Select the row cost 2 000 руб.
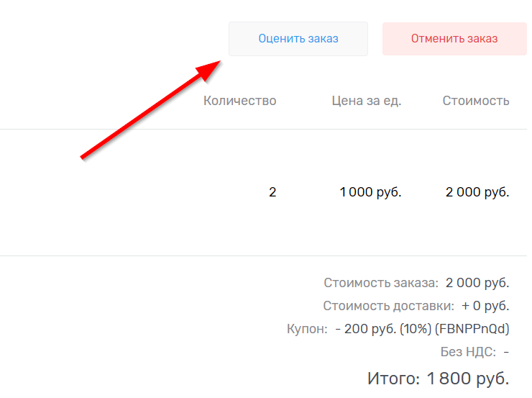Viewport: 532px width, 398px height. tap(477, 192)
